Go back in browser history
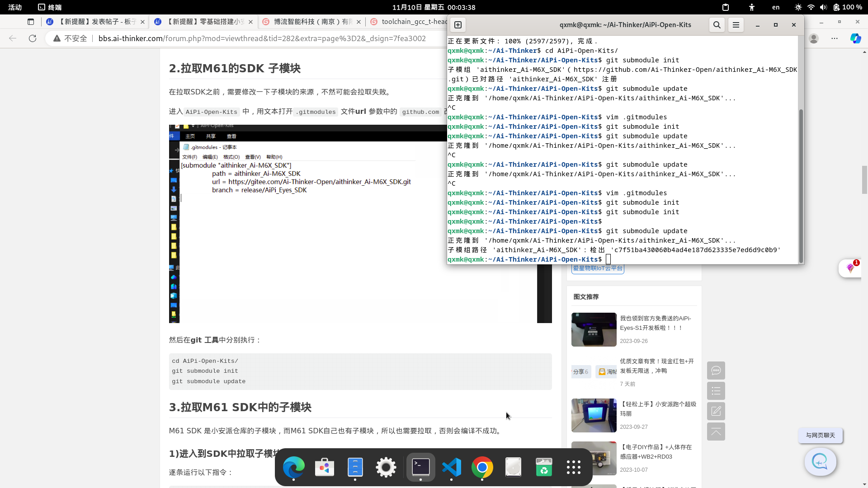Screen dimensions: 868x488 coord(13,38)
